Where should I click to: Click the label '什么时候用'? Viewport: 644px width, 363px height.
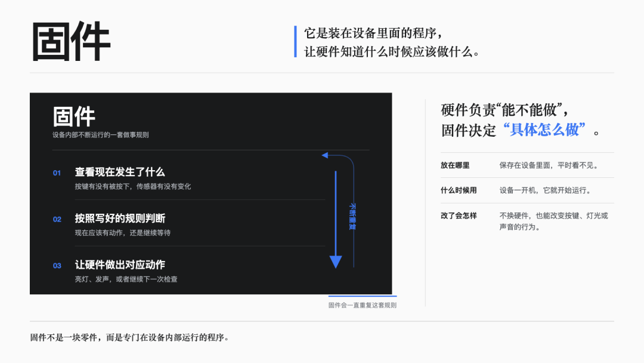coord(459,190)
